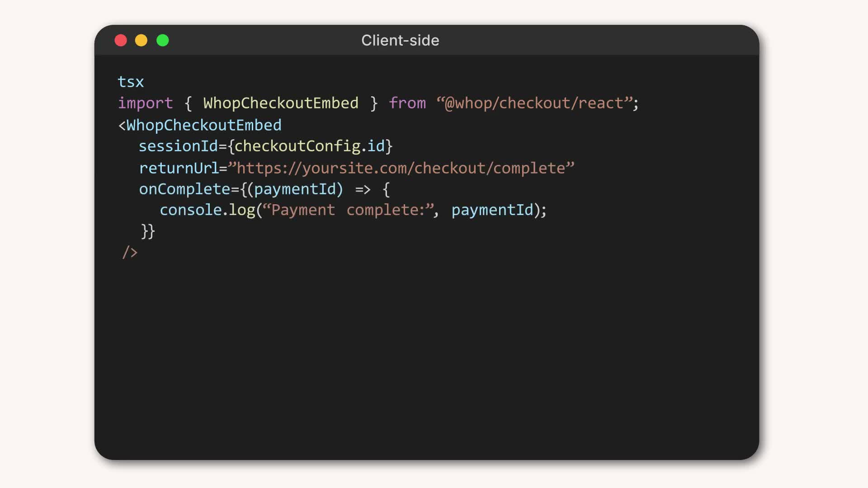This screenshot has height=488, width=868.
Task: Click the "checkoutConfig.id" expression
Action: pos(310,146)
